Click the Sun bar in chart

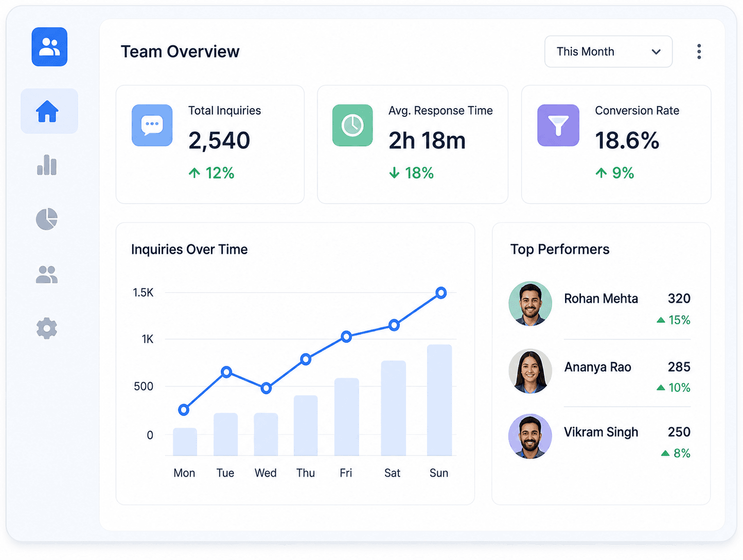(439, 400)
